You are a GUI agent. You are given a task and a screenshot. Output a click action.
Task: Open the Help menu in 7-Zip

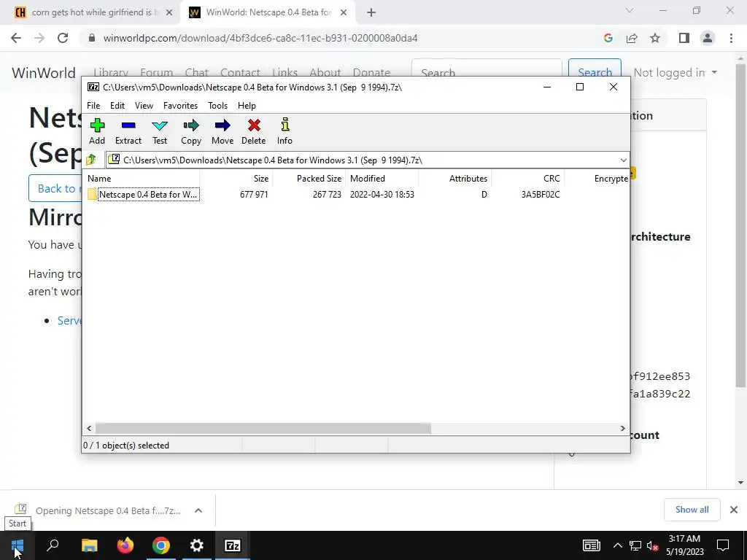(x=247, y=106)
